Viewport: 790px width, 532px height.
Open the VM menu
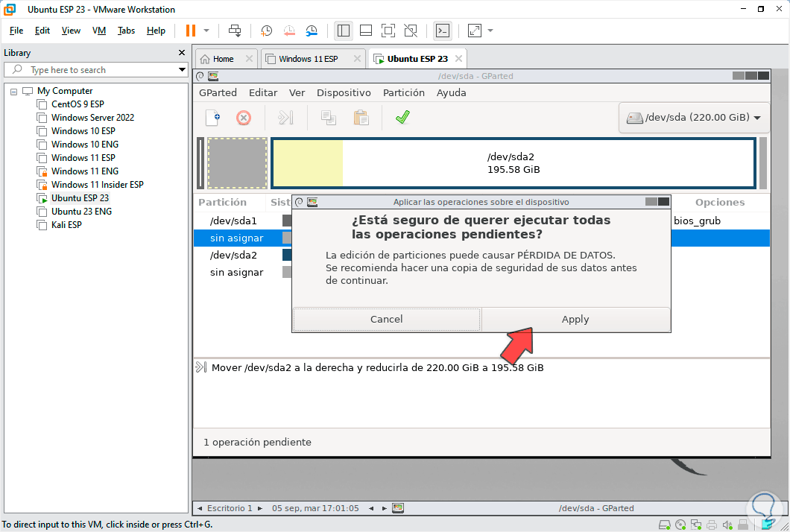click(98, 31)
